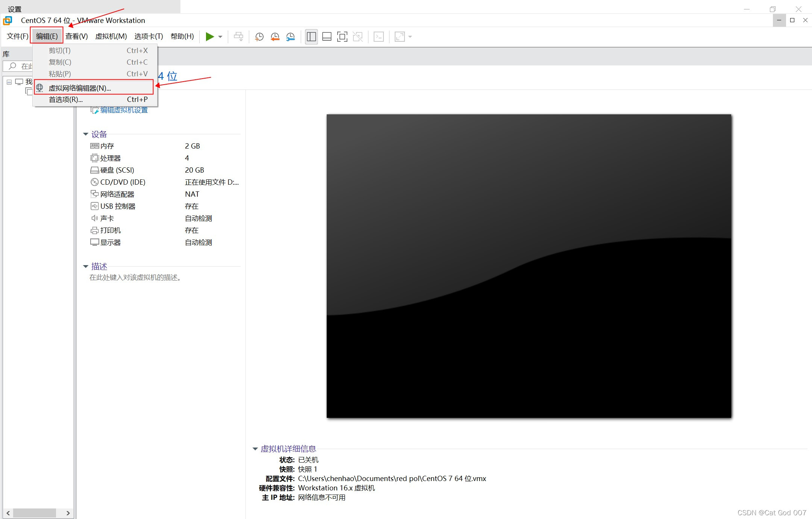
Task: Open the 虚拟机(M) menu
Action: click(111, 36)
